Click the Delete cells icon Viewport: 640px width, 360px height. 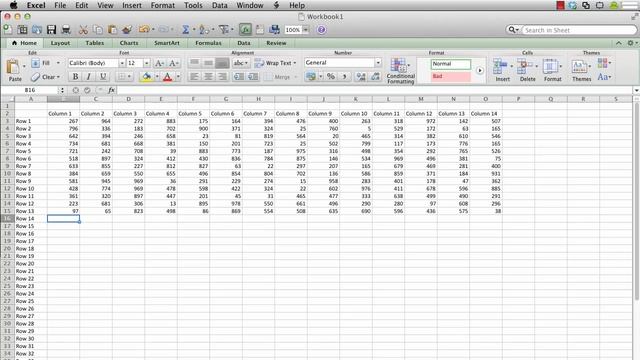(x=525, y=66)
